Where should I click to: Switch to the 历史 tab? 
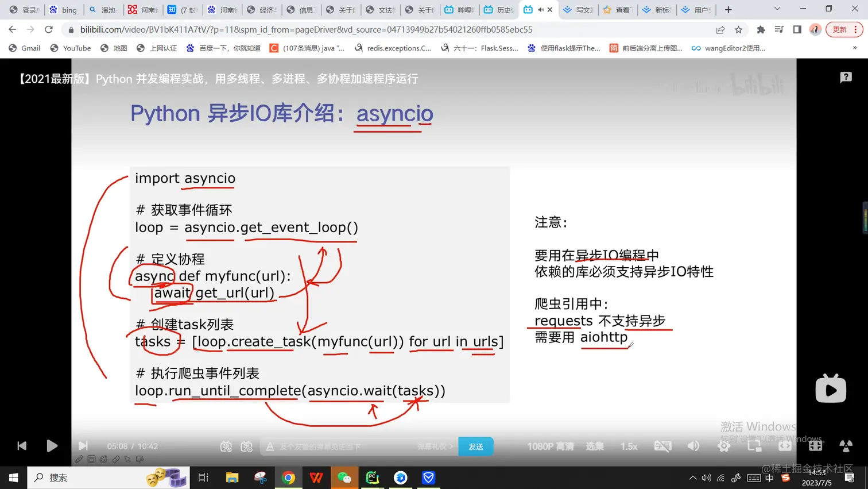click(499, 10)
